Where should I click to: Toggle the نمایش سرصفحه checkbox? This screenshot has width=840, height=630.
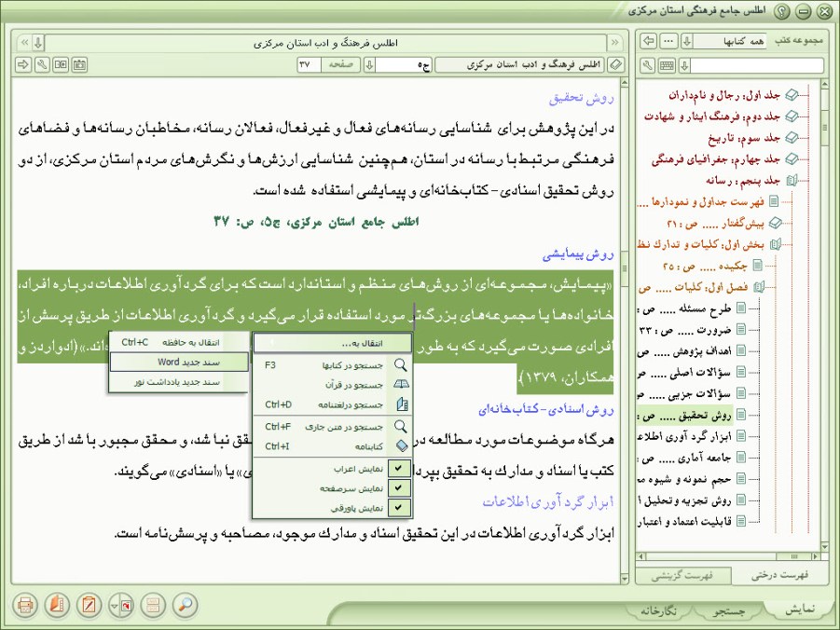(399, 488)
